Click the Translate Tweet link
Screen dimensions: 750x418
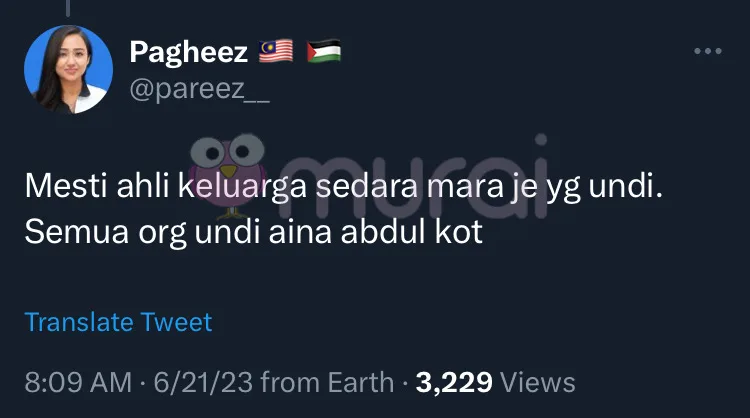point(118,322)
